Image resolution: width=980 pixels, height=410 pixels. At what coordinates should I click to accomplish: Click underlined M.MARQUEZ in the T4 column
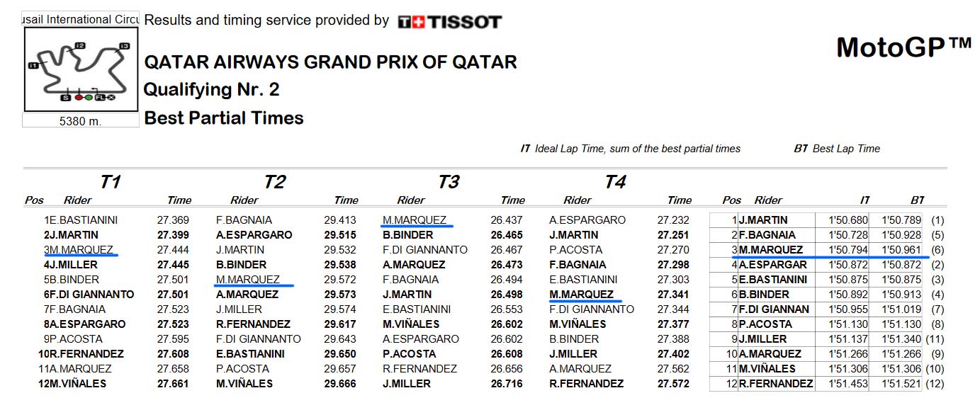point(581,294)
